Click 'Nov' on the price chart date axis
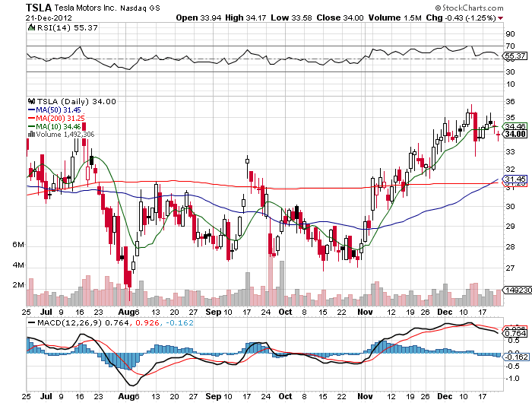The height and width of the screenshot is (403, 532). [365, 312]
